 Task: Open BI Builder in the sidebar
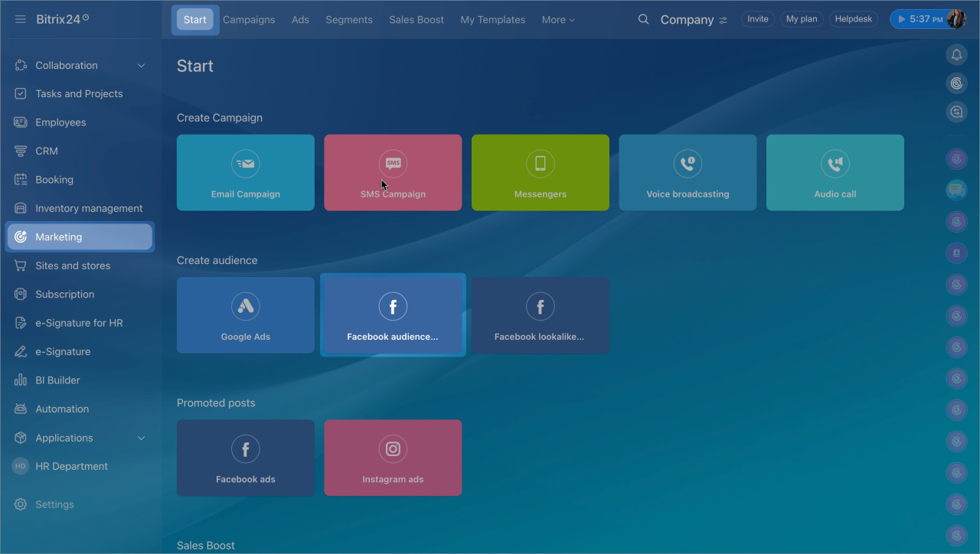tap(57, 380)
